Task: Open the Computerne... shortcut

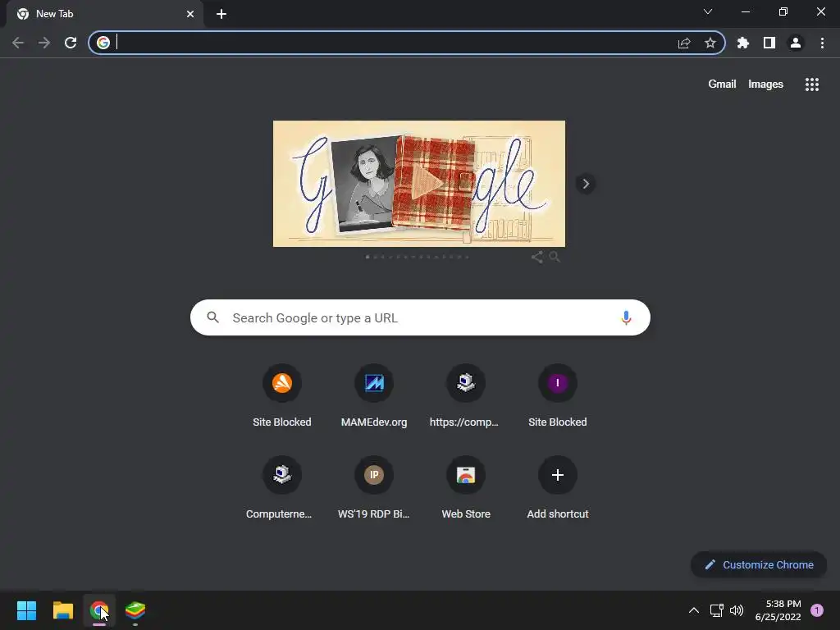Action: (x=282, y=488)
